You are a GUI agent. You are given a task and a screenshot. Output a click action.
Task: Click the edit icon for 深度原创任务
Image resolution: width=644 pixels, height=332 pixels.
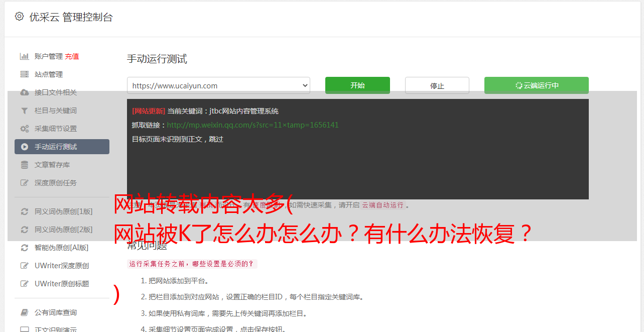click(x=24, y=183)
